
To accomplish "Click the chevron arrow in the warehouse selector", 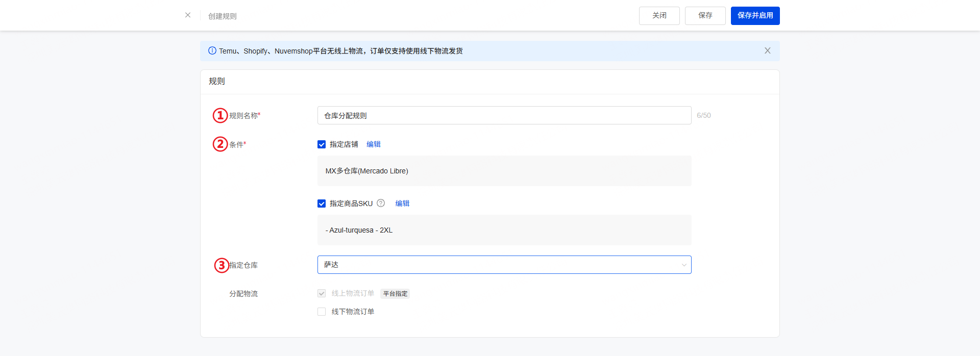I will [683, 265].
